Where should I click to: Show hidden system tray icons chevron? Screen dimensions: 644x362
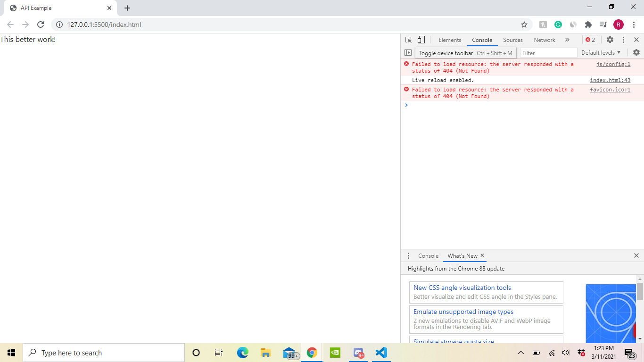tap(521, 353)
